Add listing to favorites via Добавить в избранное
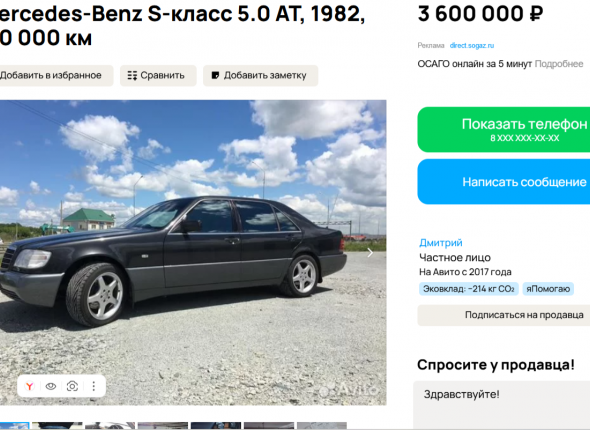 tap(53, 76)
